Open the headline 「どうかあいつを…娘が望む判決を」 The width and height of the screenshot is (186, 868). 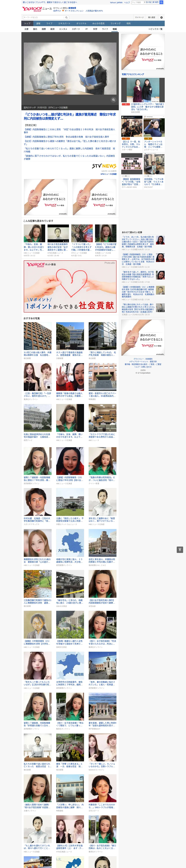click(x=70, y=117)
